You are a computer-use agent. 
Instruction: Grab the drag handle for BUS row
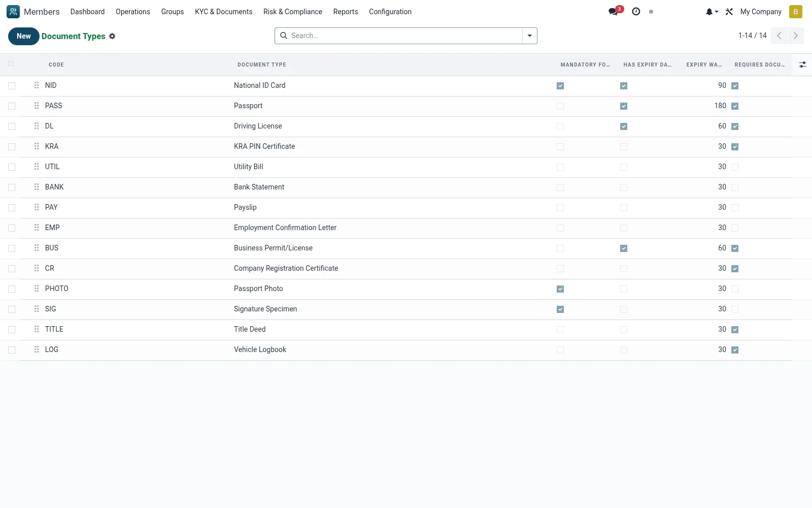click(37, 248)
